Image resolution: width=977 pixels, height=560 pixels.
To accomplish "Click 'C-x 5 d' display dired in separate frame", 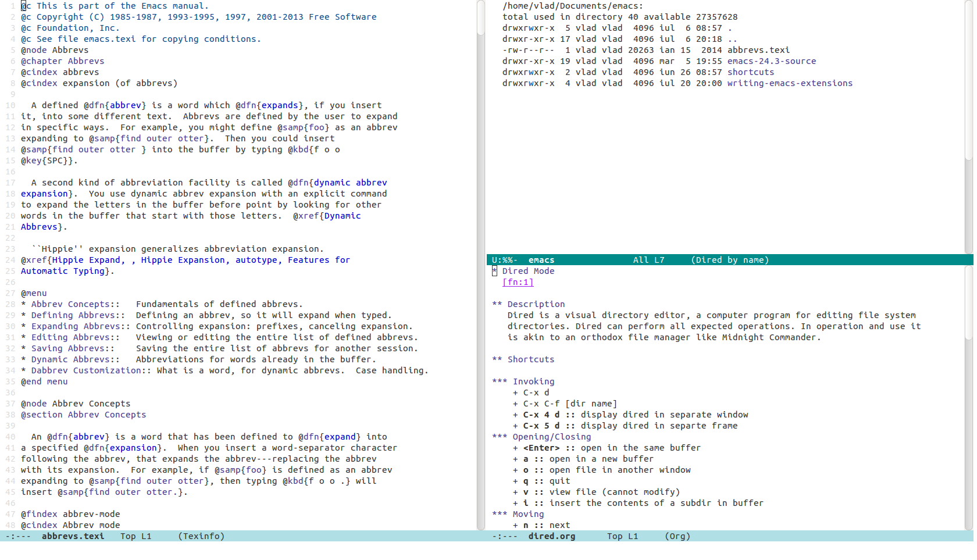I will (625, 426).
